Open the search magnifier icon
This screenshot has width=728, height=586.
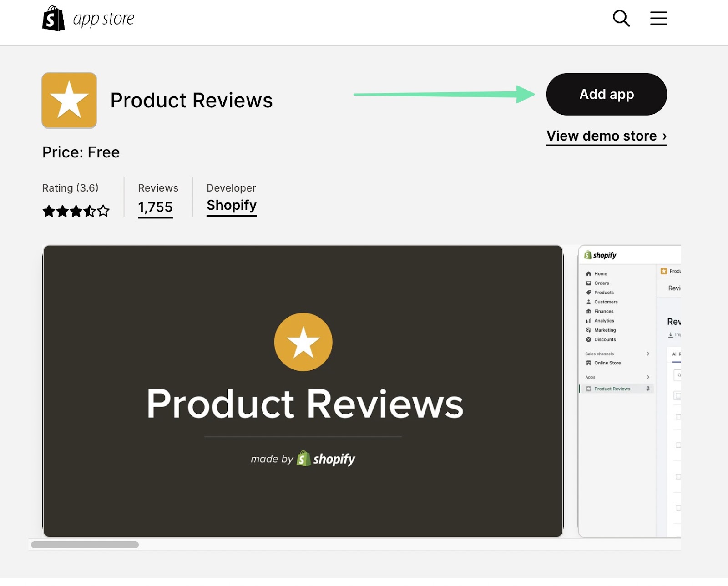[621, 19]
